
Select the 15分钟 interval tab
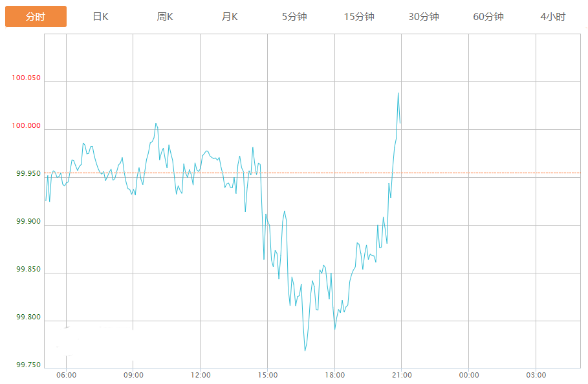pos(359,17)
